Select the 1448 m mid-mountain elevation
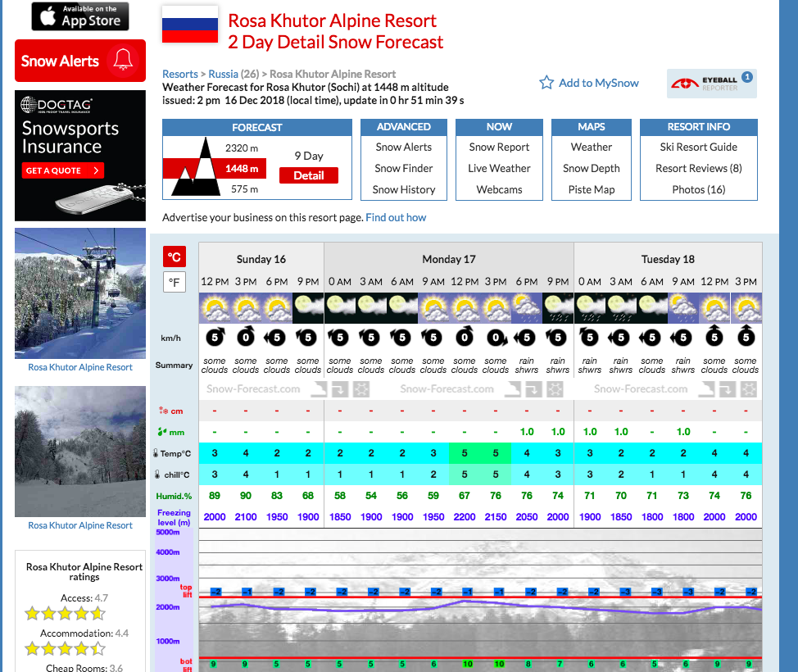 click(x=241, y=169)
